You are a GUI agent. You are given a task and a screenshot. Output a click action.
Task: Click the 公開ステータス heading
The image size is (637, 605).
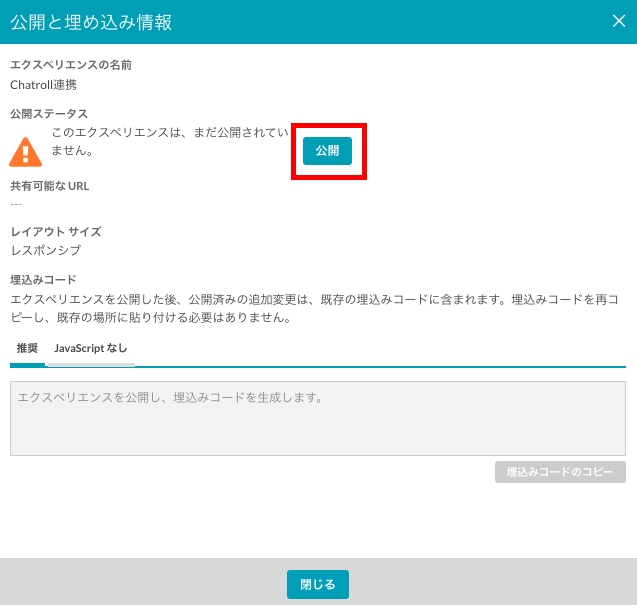point(49,114)
